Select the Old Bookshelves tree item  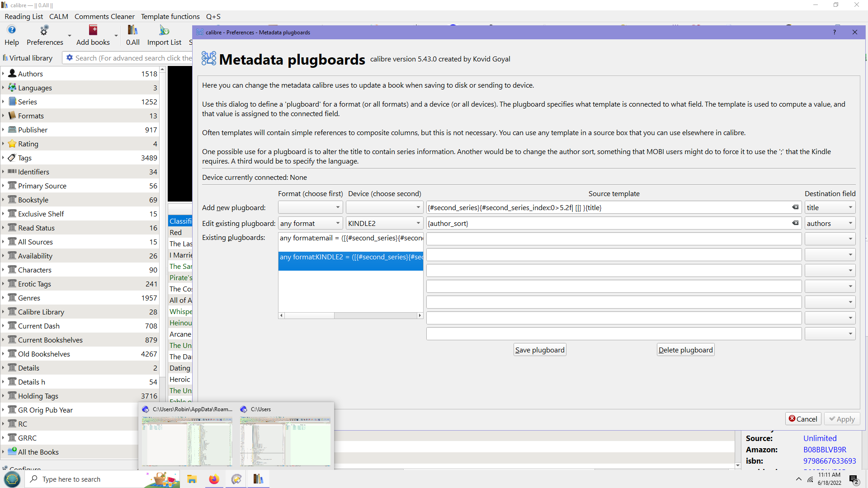80,354
